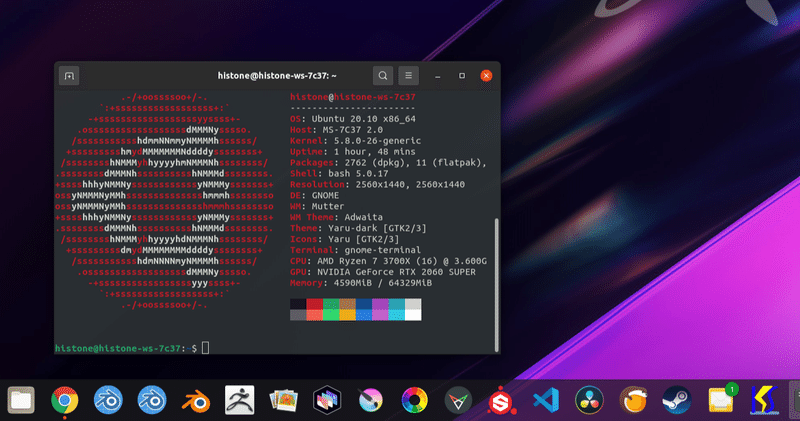This screenshot has height=421, width=800.
Task: Click the yellow swatch in the palette
Action: coord(347,315)
